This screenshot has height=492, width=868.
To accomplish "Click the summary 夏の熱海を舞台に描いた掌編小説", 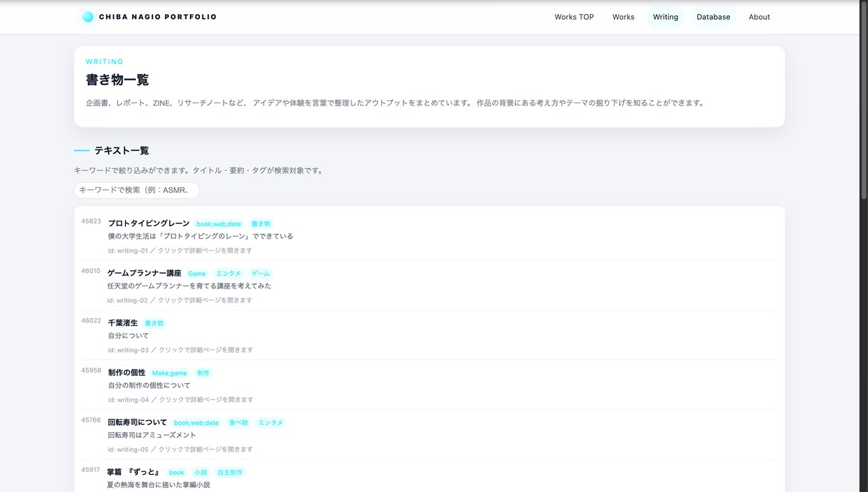I will click(x=159, y=485).
